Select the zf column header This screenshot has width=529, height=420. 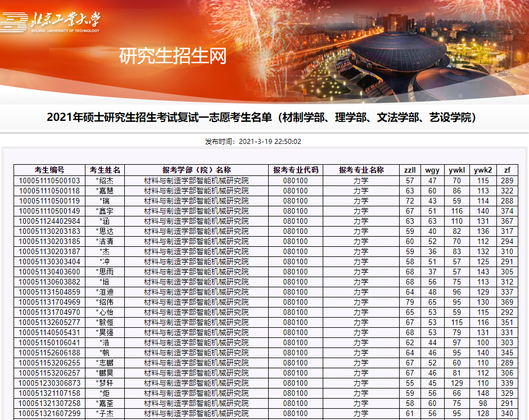(x=507, y=170)
